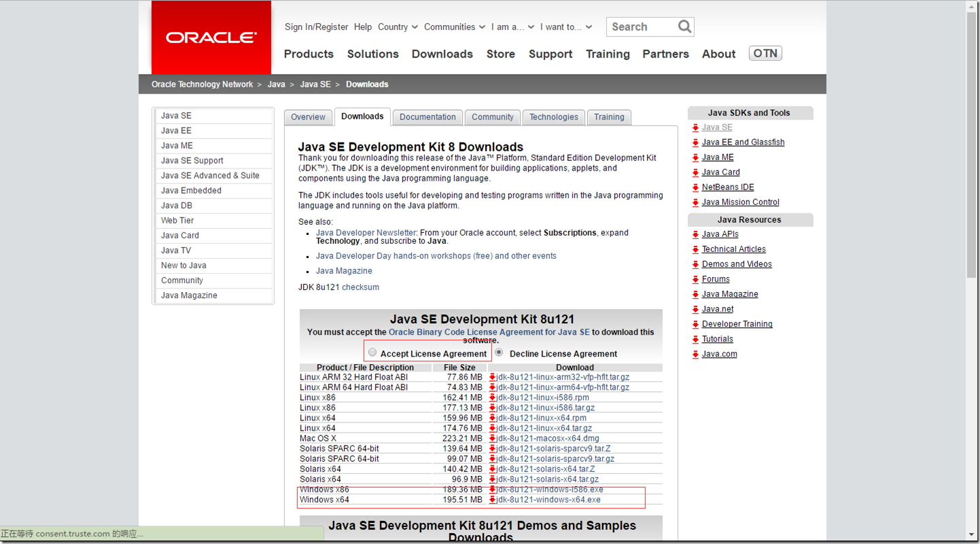Viewport: 980px width, 544px height.
Task: Click download arrow icon for jdk-8u121-solaris-x64.tar.Z
Action: 492,469
